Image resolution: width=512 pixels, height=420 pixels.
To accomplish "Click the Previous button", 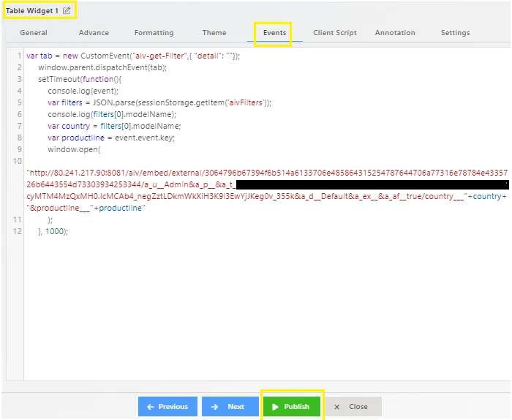I will pyautogui.click(x=167, y=407).
